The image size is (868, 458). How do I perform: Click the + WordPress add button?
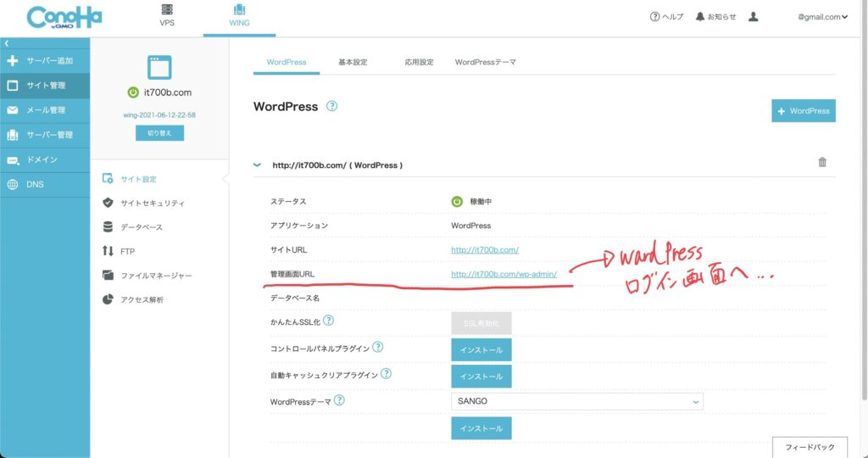coord(804,111)
